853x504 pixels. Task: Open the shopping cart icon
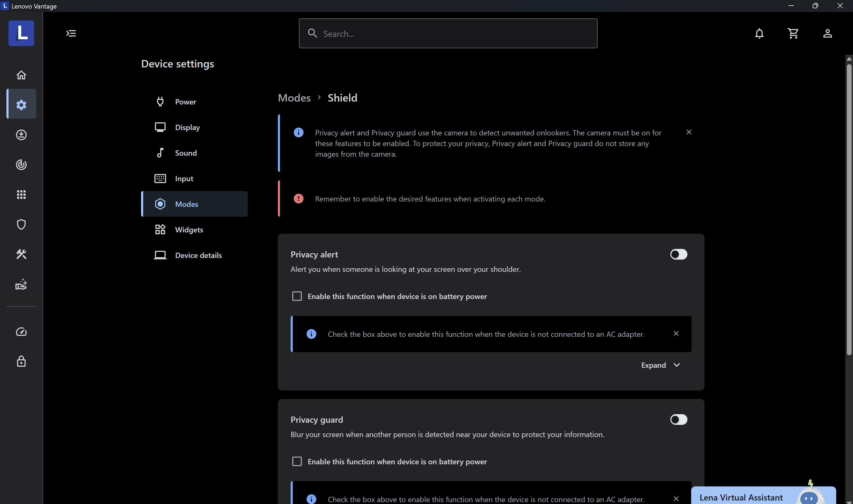793,33
